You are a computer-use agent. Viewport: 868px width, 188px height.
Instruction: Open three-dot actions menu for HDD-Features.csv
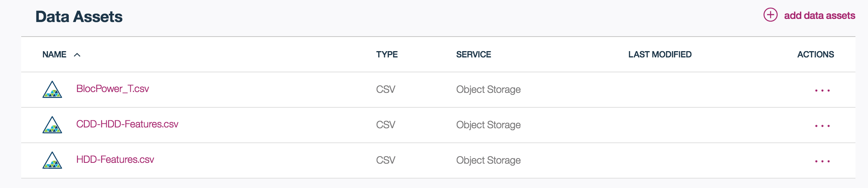[x=822, y=161]
